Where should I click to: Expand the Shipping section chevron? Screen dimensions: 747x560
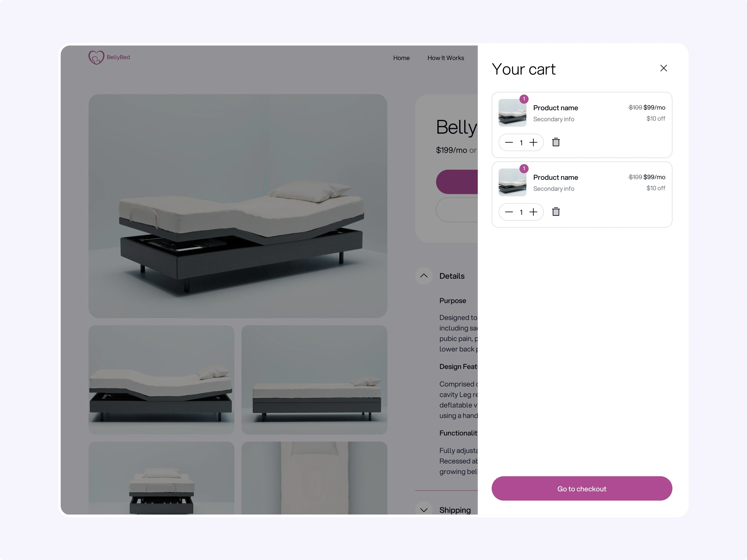[424, 510]
